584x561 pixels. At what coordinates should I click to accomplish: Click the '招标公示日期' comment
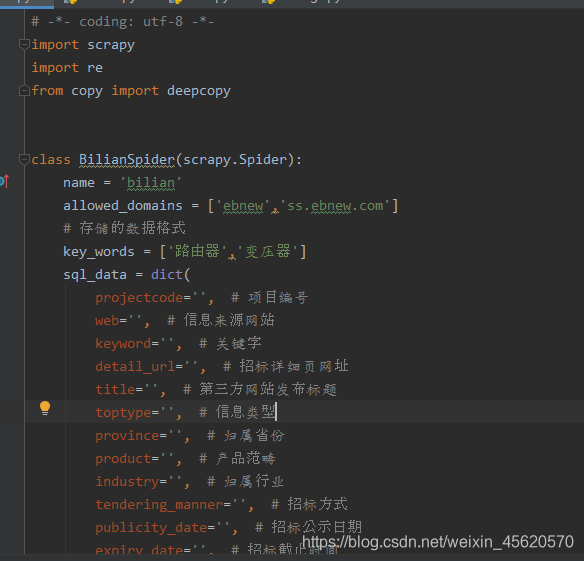click(x=308, y=527)
